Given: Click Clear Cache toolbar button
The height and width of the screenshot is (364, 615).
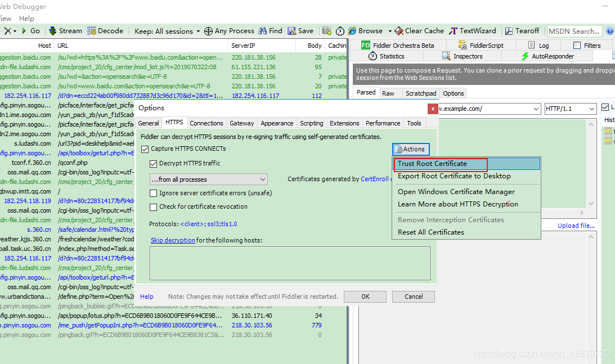Looking at the screenshot, I should click(x=419, y=30).
